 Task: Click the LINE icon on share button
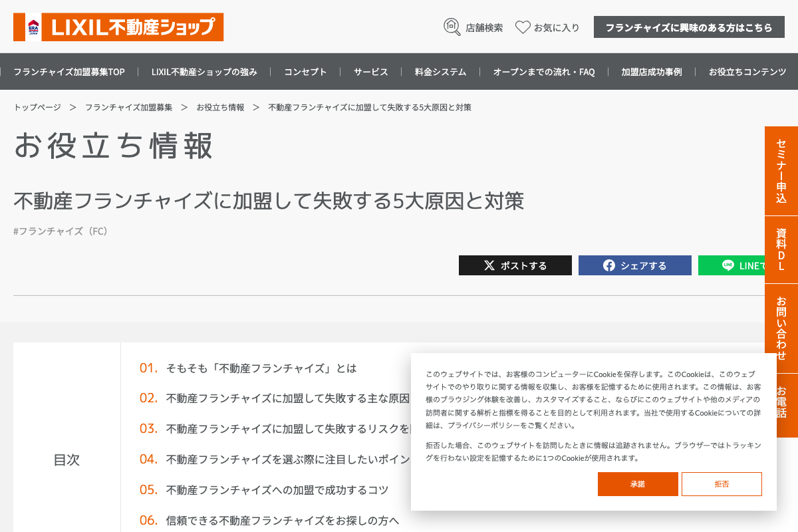(x=728, y=265)
